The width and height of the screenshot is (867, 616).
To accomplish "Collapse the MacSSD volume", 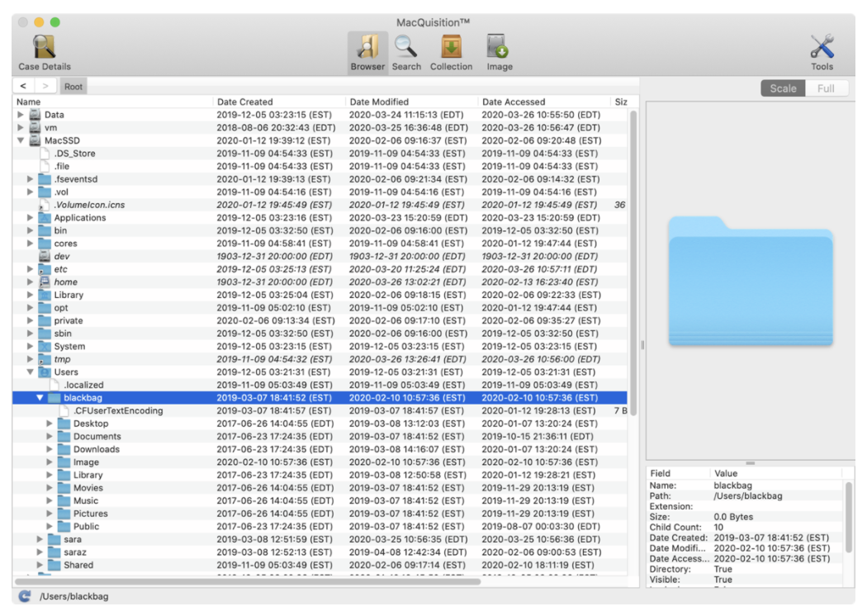I will point(21,140).
